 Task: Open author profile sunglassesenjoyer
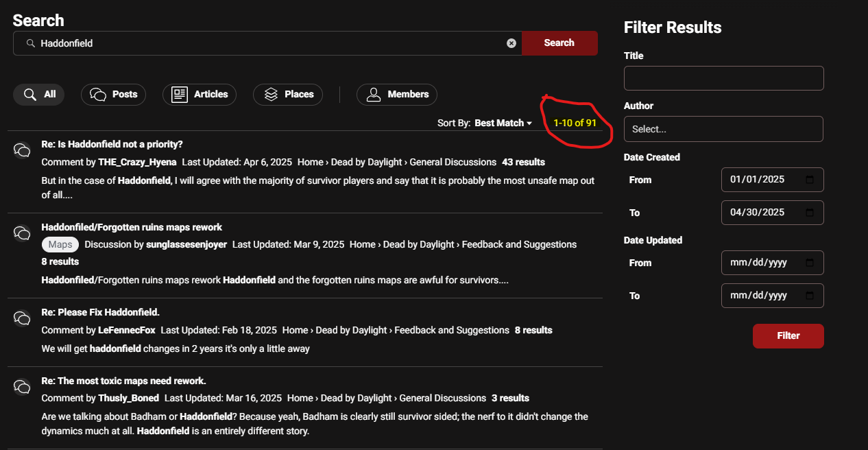[186, 244]
